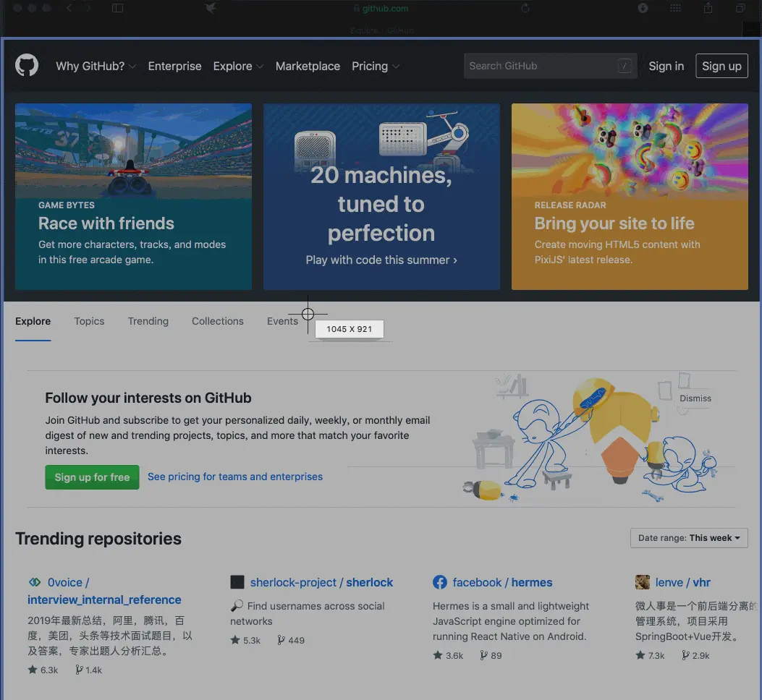The width and height of the screenshot is (762, 700).
Task: Open lenve / vhr repository
Action: [683, 582]
